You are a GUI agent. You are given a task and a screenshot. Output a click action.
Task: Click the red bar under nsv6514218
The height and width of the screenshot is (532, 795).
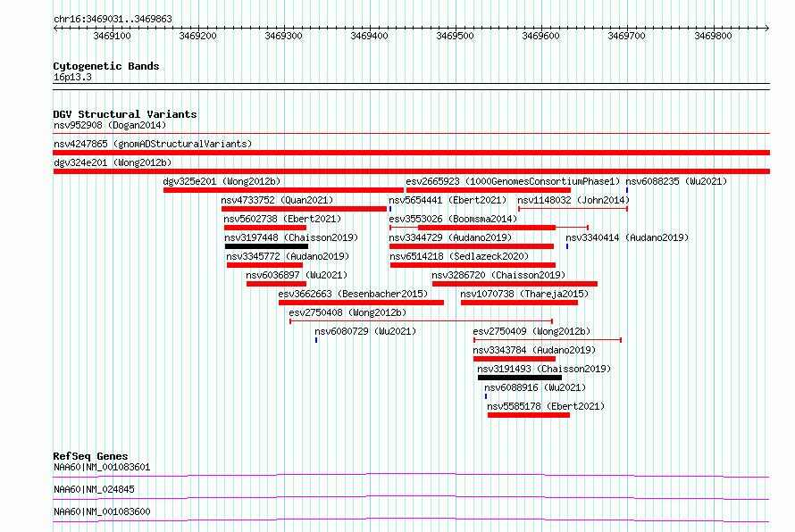473,265
